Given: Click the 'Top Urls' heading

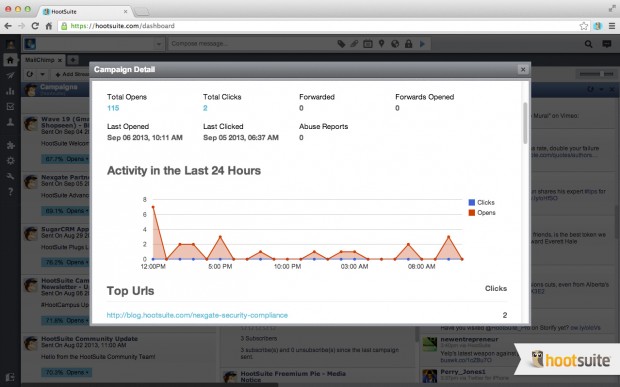Looking at the screenshot, I should (x=130, y=291).
